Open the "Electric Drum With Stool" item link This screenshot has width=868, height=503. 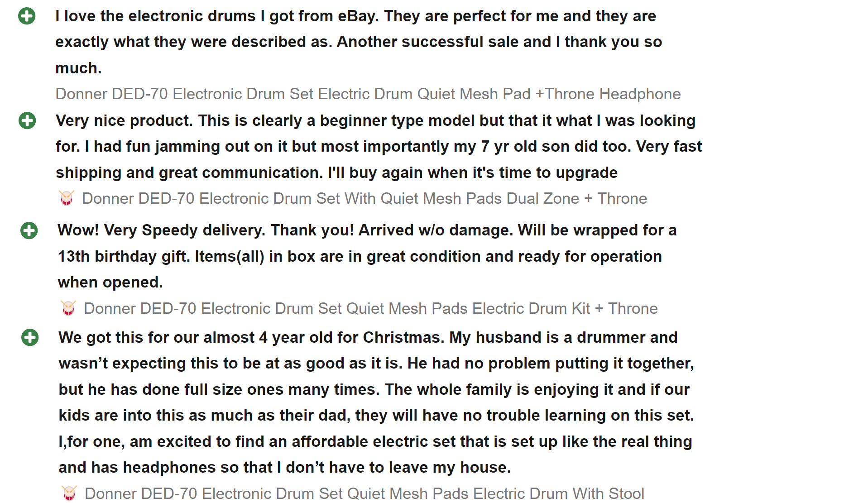(364, 493)
